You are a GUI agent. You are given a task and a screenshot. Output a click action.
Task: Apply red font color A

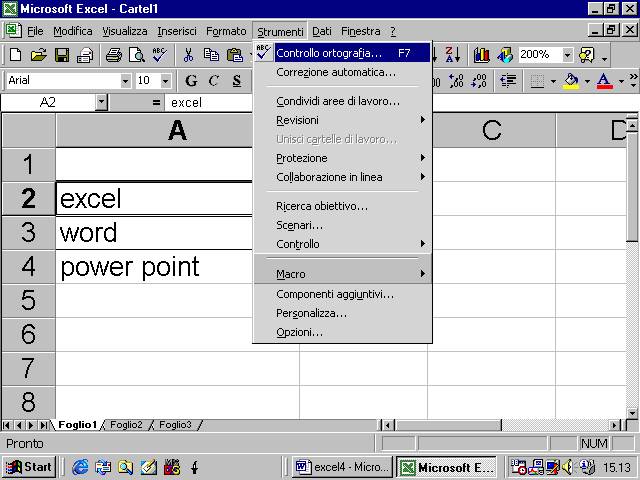[x=604, y=81]
